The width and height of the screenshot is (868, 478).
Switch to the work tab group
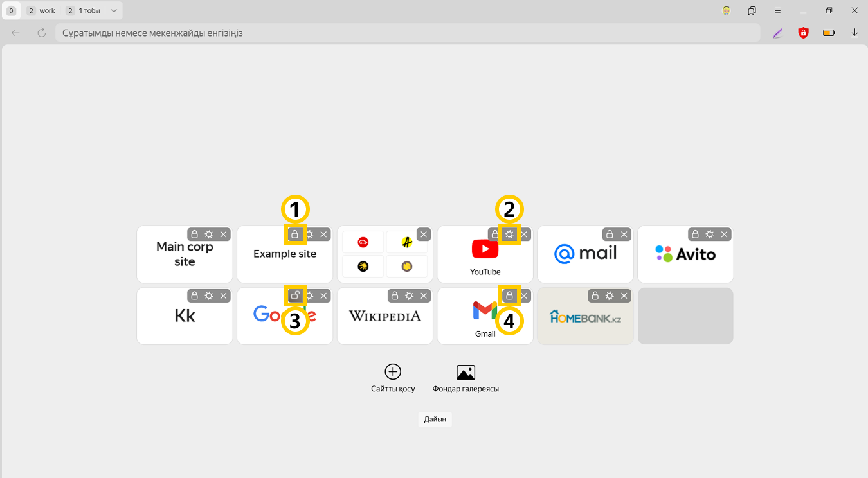point(41,11)
